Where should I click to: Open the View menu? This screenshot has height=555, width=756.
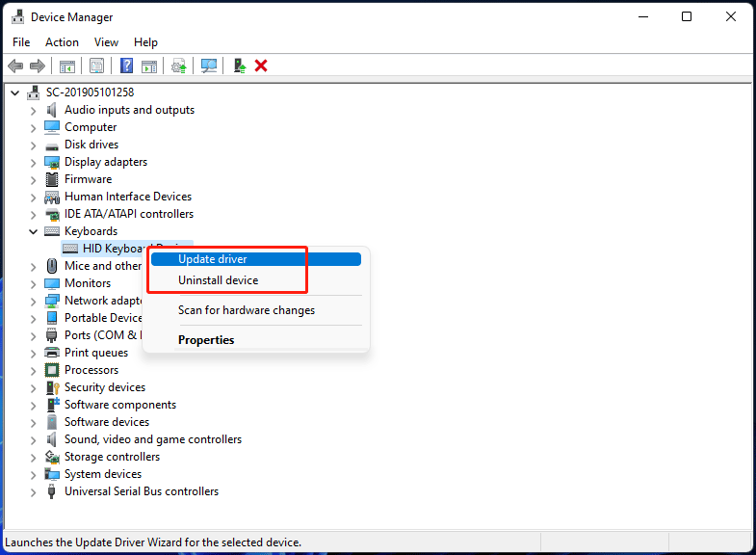pyautogui.click(x=106, y=42)
